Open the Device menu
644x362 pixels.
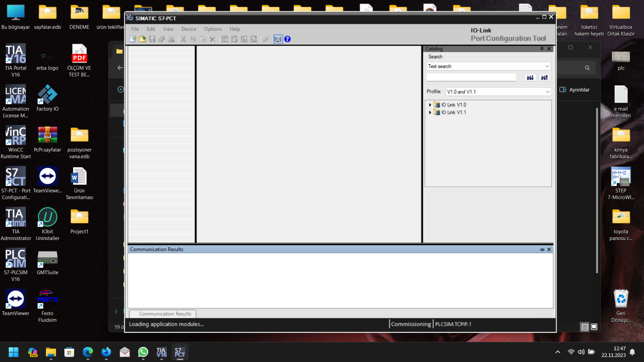tap(189, 29)
